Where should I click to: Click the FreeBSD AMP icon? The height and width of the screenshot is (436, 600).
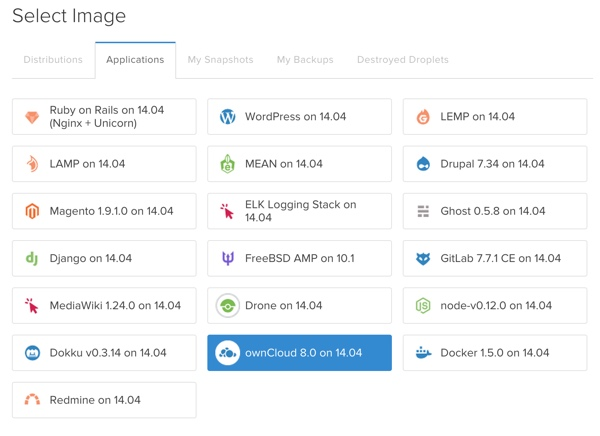(228, 258)
